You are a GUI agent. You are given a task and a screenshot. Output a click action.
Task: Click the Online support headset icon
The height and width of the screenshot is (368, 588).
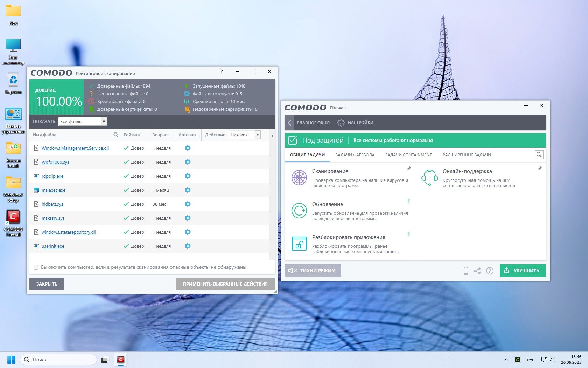pos(430,178)
